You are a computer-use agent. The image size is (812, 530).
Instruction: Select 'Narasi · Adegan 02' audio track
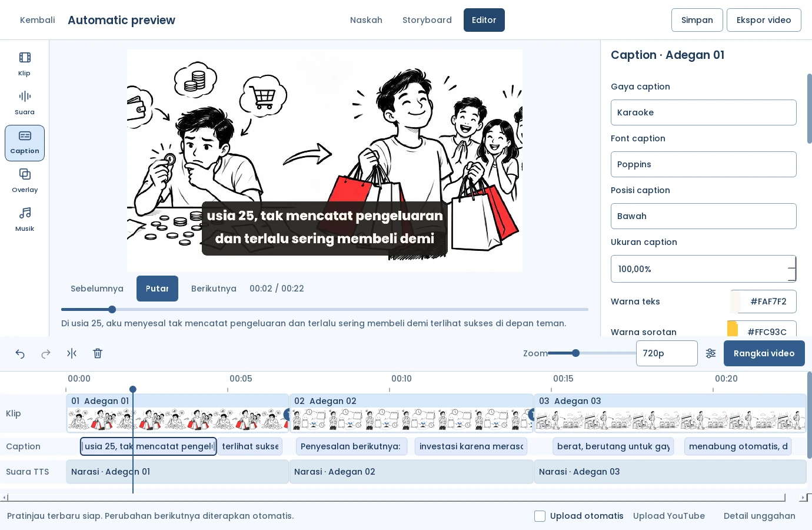pos(411,472)
